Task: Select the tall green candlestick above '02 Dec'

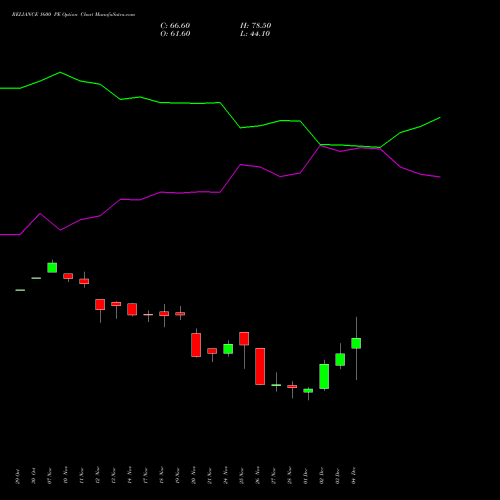Action: pyautogui.click(x=324, y=376)
